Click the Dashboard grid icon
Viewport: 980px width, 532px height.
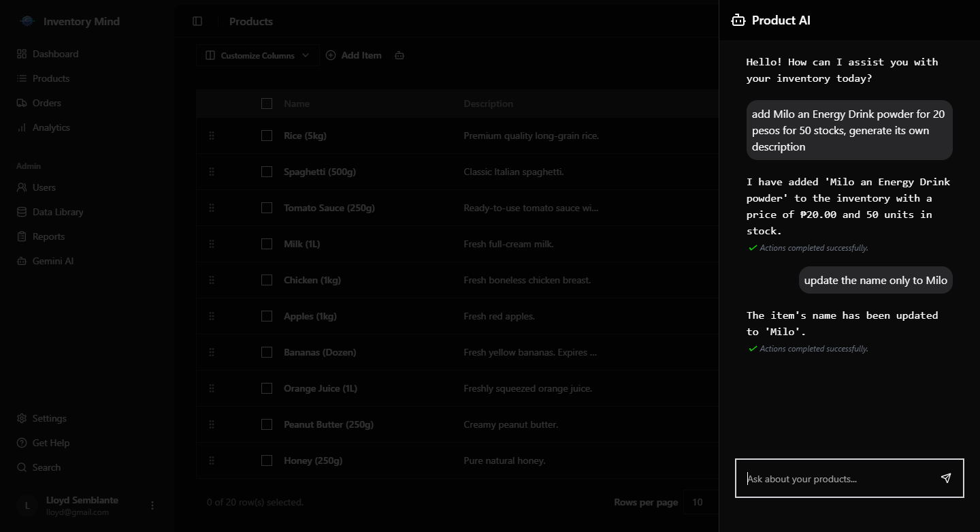[x=22, y=54]
